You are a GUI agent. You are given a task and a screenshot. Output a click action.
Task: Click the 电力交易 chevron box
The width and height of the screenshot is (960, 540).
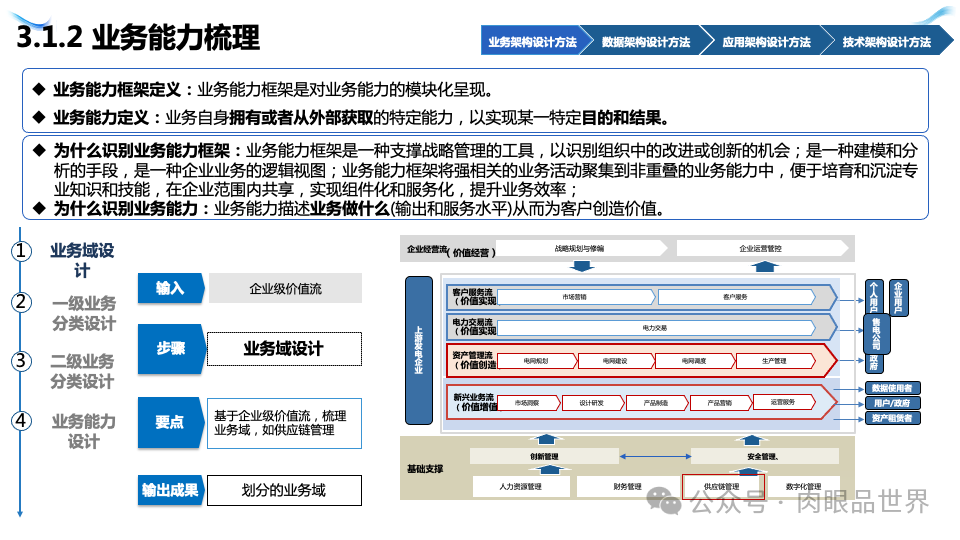click(x=656, y=328)
